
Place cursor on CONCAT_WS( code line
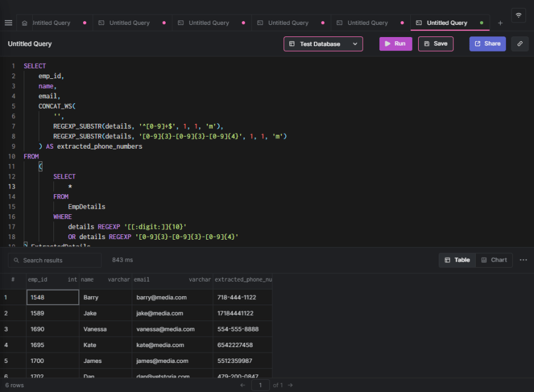pos(57,106)
